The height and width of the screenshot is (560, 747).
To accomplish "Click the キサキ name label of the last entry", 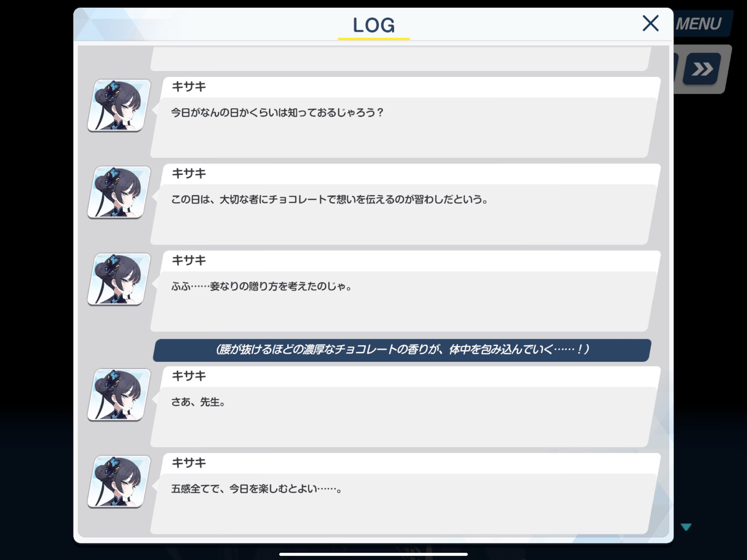I will (189, 463).
